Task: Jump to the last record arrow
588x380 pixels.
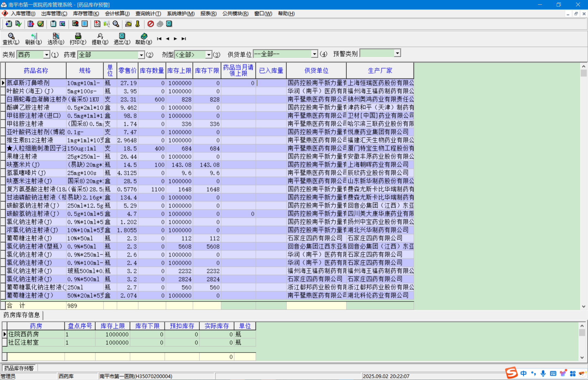Action: tap(184, 39)
